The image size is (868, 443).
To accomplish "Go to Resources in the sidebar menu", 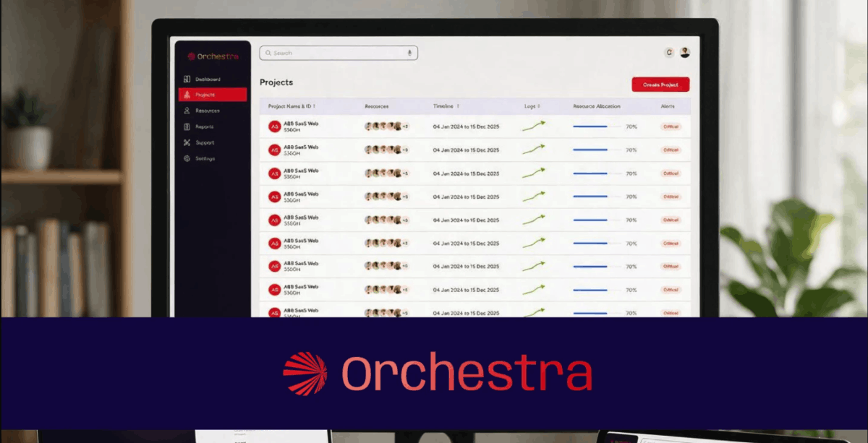I will [x=213, y=111].
